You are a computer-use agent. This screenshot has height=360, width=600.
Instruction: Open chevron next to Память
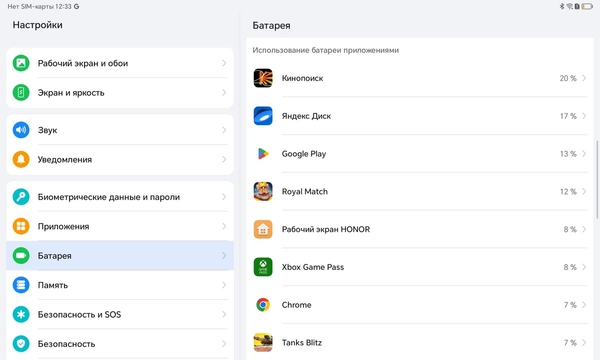tap(224, 285)
